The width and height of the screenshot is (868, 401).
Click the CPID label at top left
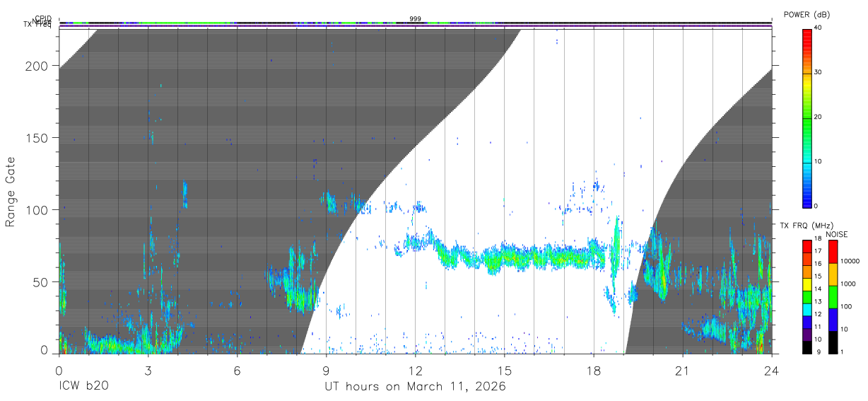[x=43, y=18]
